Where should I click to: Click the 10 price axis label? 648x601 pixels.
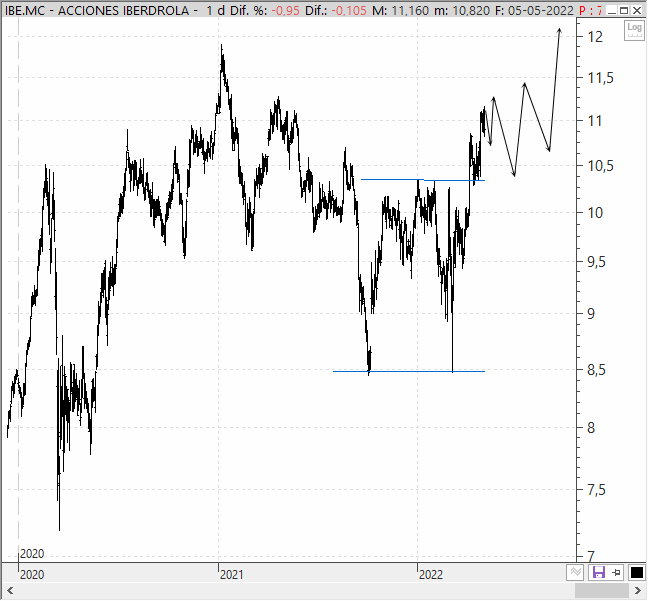click(596, 213)
